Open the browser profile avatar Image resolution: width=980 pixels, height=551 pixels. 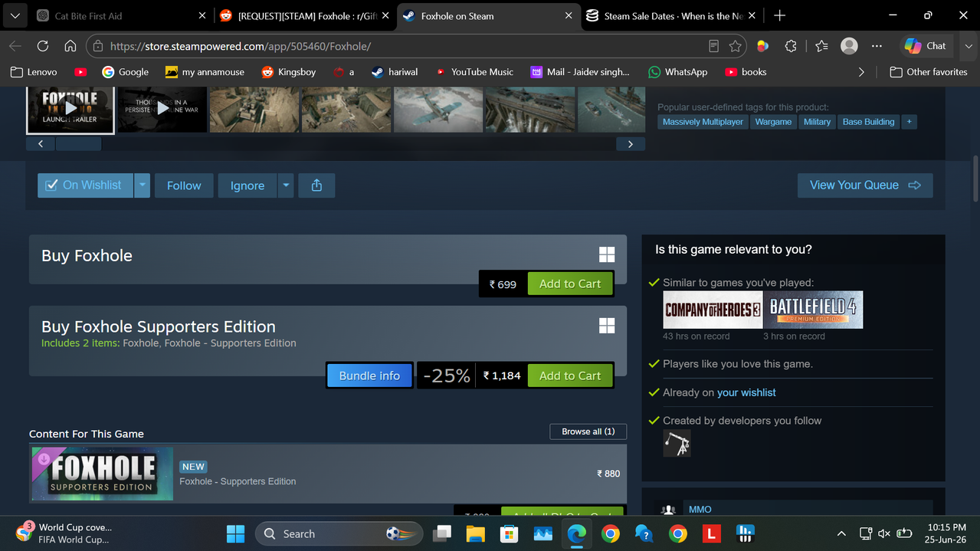click(849, 46)
